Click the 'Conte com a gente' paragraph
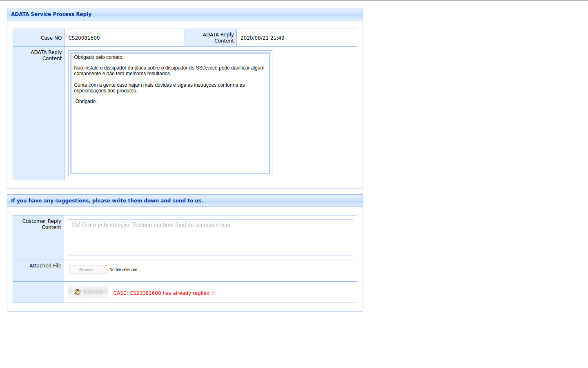Screen dimensions: 588x368 click(x=159, y=88)
